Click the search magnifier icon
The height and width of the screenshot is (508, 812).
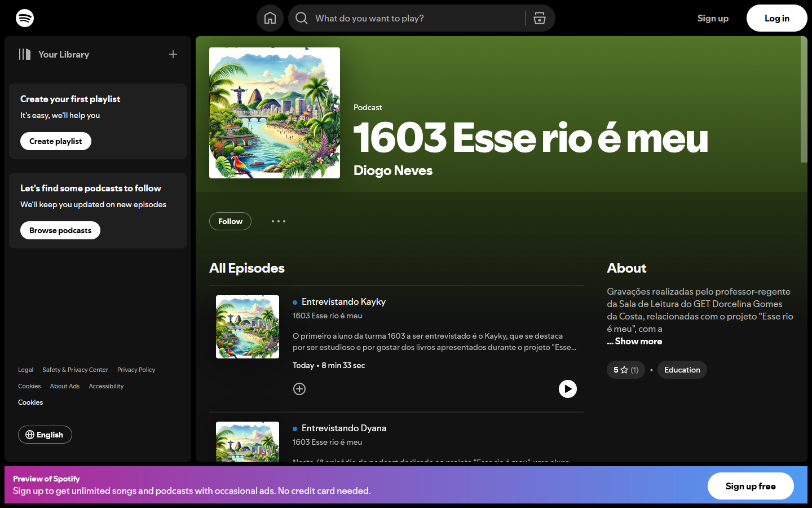[x=302, y=18]
